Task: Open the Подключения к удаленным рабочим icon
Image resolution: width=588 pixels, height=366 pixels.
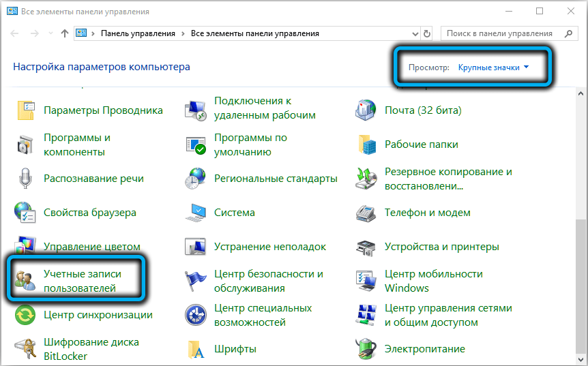Action: [x=196, y=110]
